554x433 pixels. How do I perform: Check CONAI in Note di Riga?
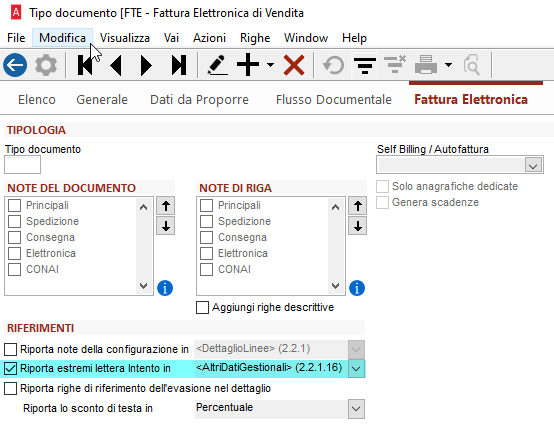click(x=206, y=269)
